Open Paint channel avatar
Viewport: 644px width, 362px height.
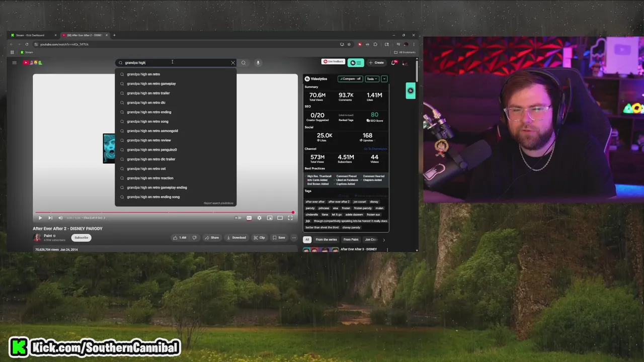tap(37, 237)
